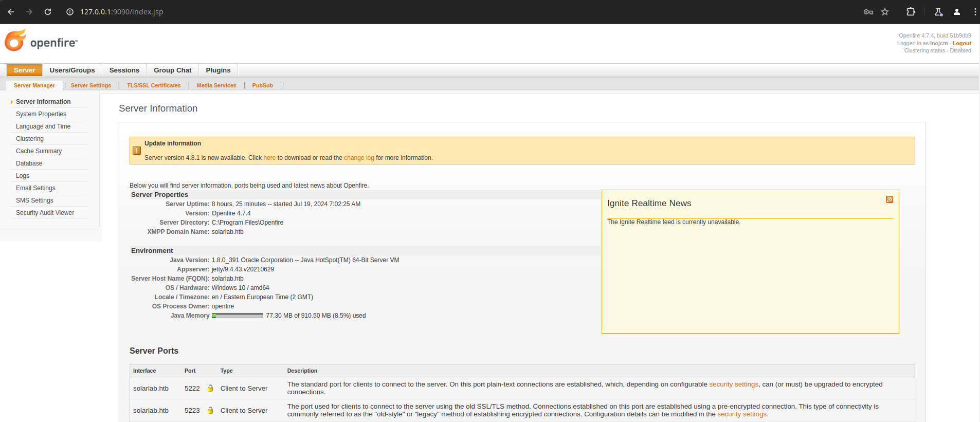Open TLS/SSL Certificates sub-tab
Viewport: 980px width, 422px height.
tap(154, 85)
